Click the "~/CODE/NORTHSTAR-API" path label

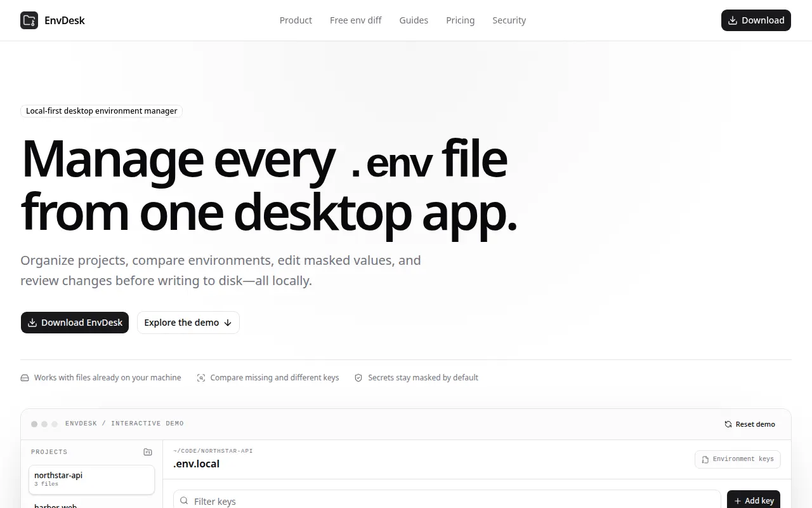point(213,451)
